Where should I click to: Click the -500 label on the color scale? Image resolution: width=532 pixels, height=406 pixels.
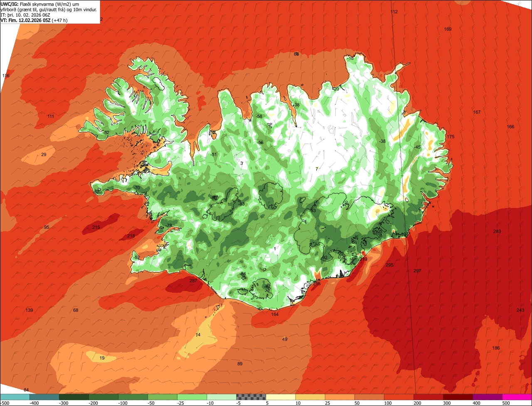tap(5, 403)
